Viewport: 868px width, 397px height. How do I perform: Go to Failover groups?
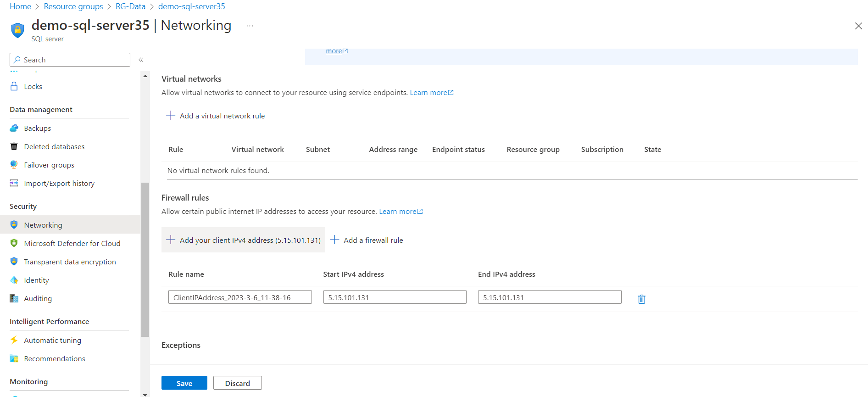click(49, 165)
